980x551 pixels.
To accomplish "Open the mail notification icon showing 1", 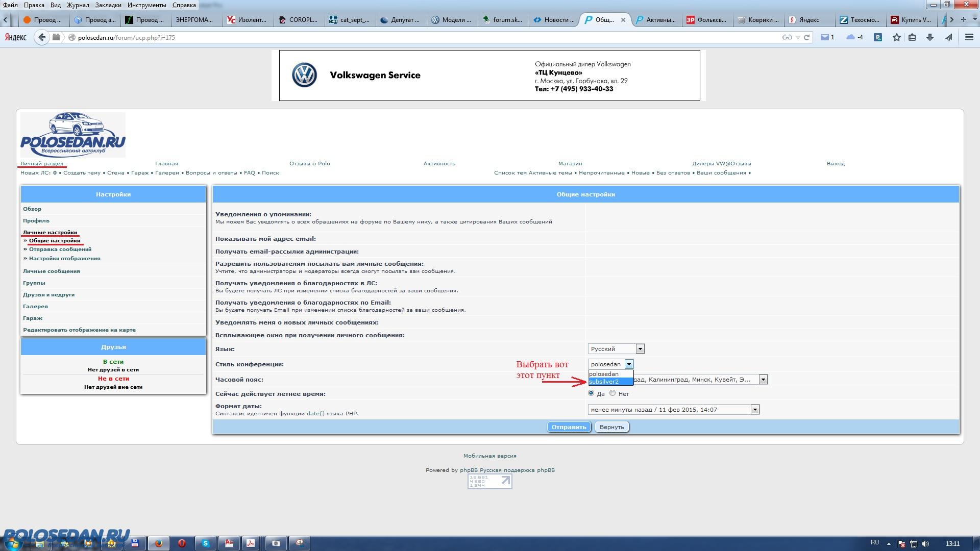I will [x=827, y=37].
